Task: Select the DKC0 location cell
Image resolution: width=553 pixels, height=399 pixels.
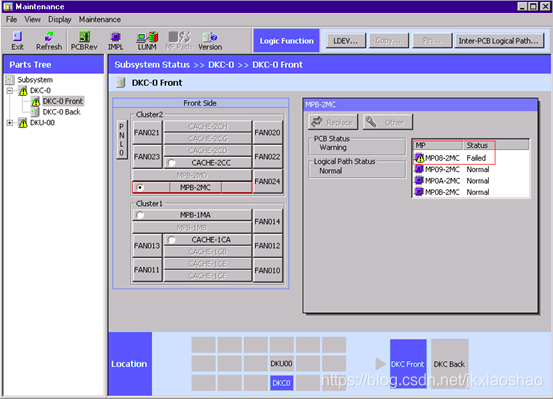Action: [x=281, y=383]
